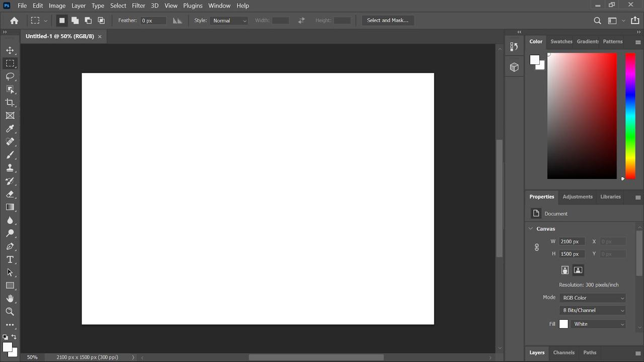
Task: Open the Style dropdown in the options bar
Action: [229, 21]
